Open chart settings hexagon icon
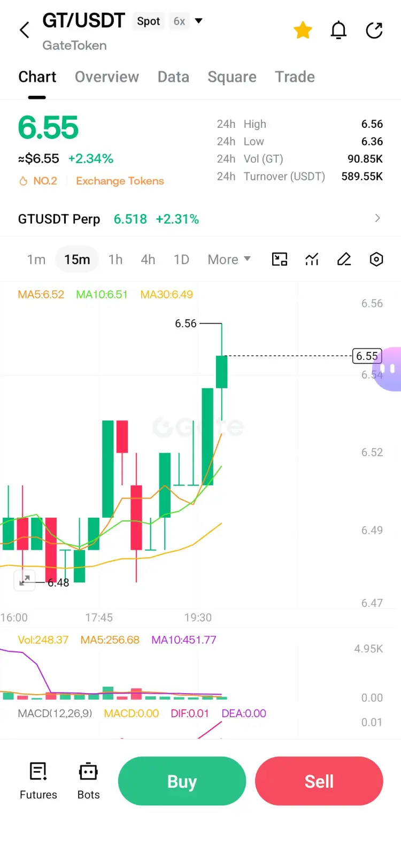The image size is (401, 868). tap(376, 259)
